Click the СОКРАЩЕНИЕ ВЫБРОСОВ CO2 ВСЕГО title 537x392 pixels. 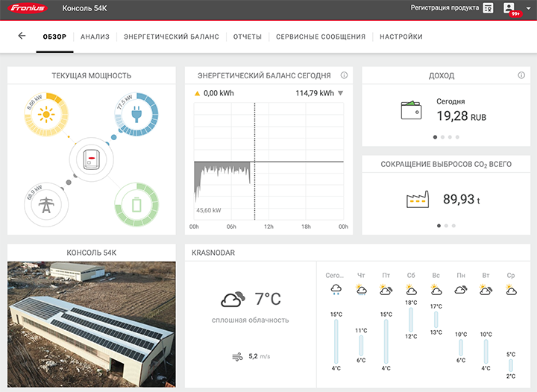click(446, 165)
